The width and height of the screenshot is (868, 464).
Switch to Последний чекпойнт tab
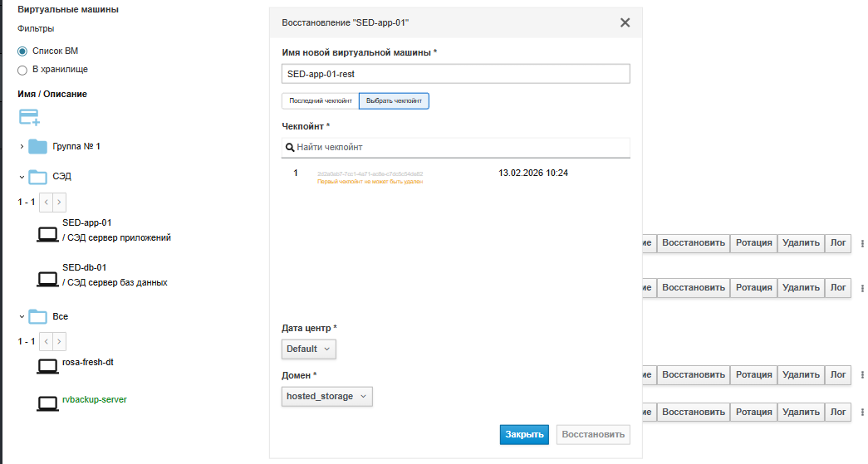click(x=321, y=101)
